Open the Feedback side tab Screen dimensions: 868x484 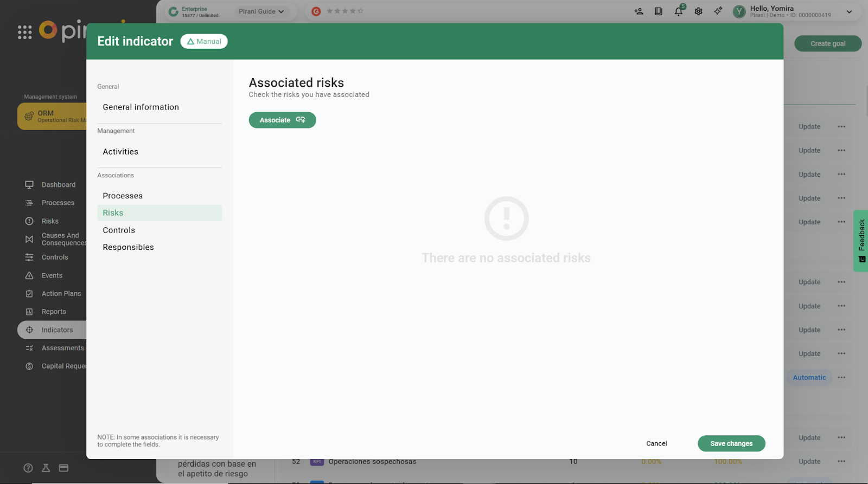[861, 241]
